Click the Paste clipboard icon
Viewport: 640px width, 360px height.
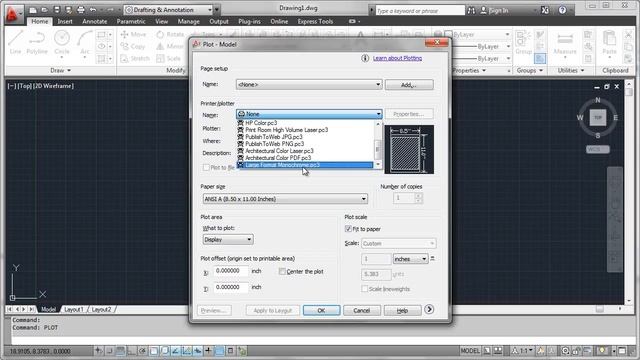609,42
